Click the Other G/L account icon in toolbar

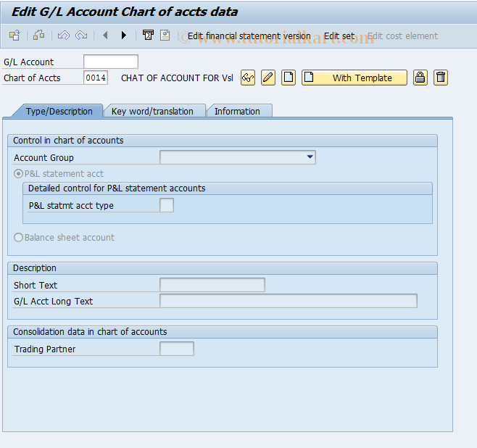pos(14,36)
